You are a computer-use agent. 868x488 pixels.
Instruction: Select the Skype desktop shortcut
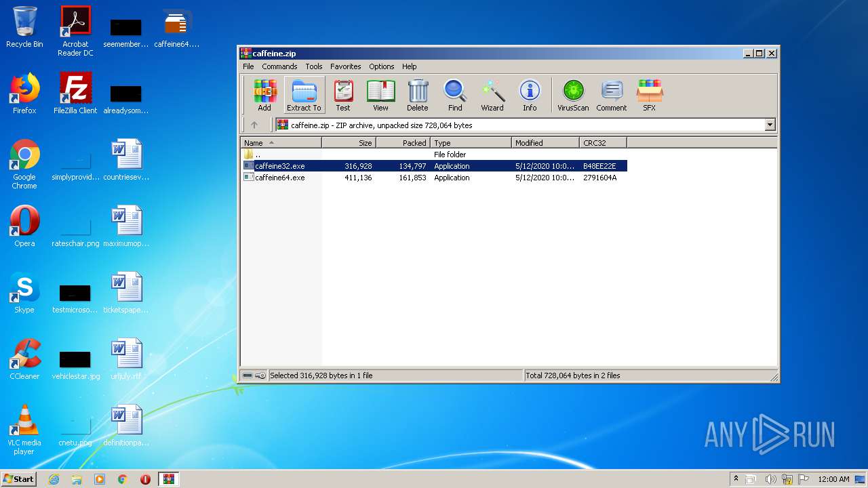point(24,293)
